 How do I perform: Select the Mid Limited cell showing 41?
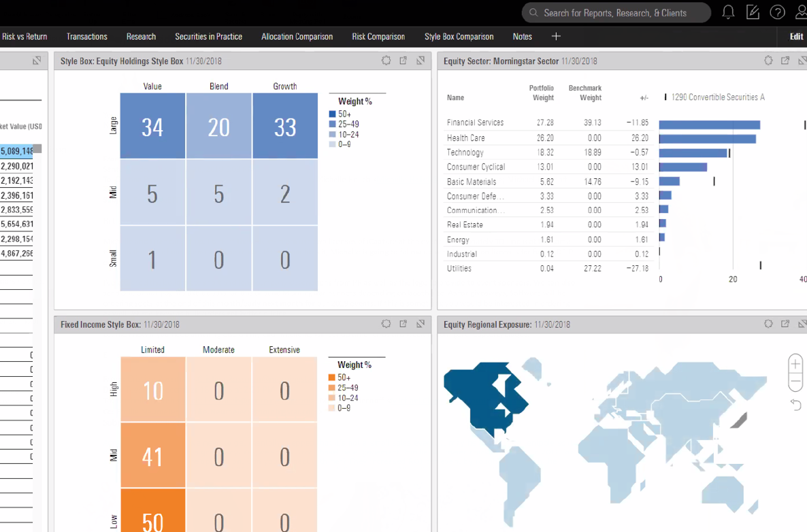[x=152, y=456]
